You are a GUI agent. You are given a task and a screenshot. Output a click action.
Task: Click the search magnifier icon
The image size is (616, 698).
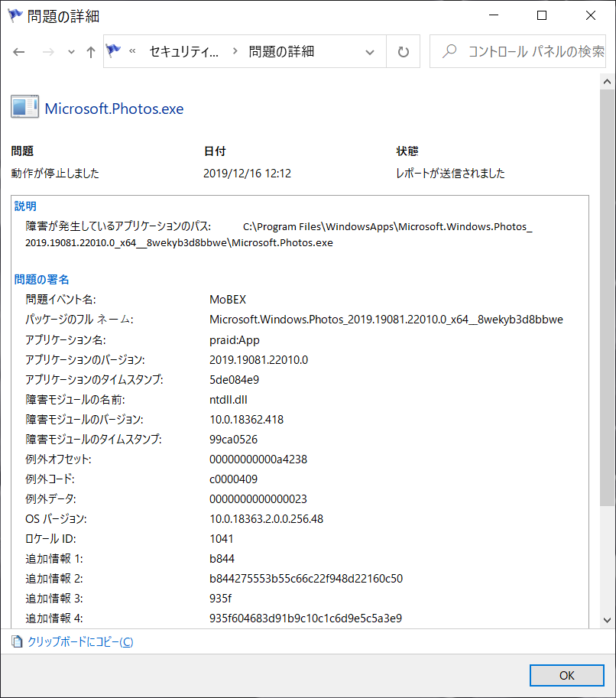(449, 51)
